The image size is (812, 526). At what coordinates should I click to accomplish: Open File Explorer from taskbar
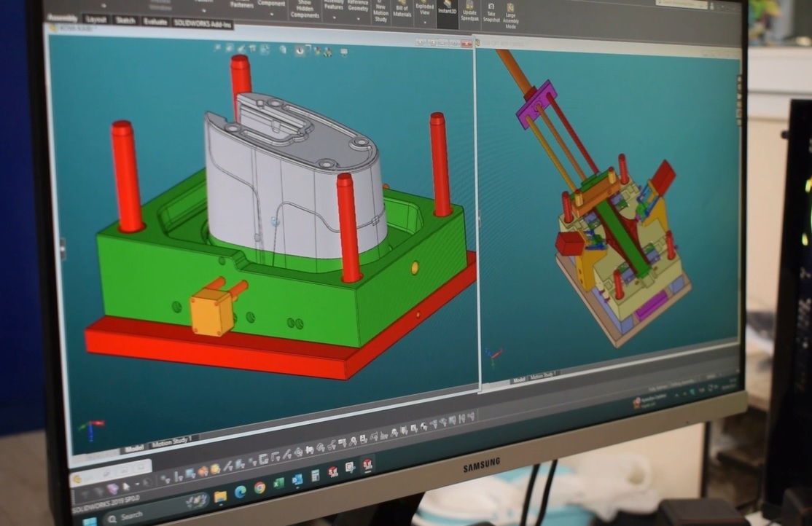click(221, 496)
